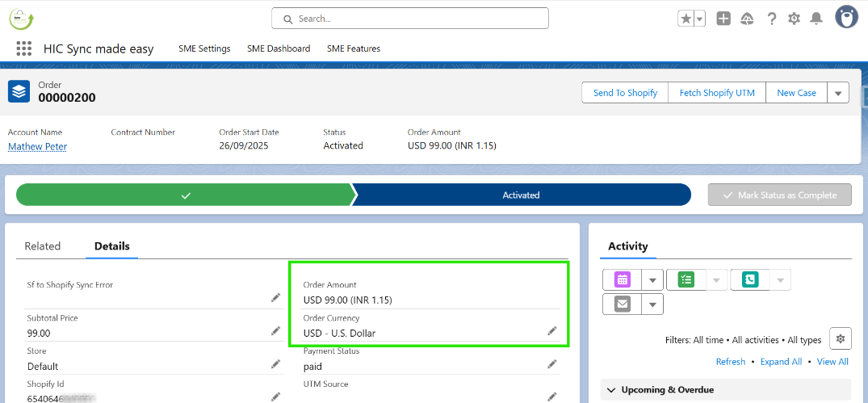
Task: Click the View All link
Action: 832,362
